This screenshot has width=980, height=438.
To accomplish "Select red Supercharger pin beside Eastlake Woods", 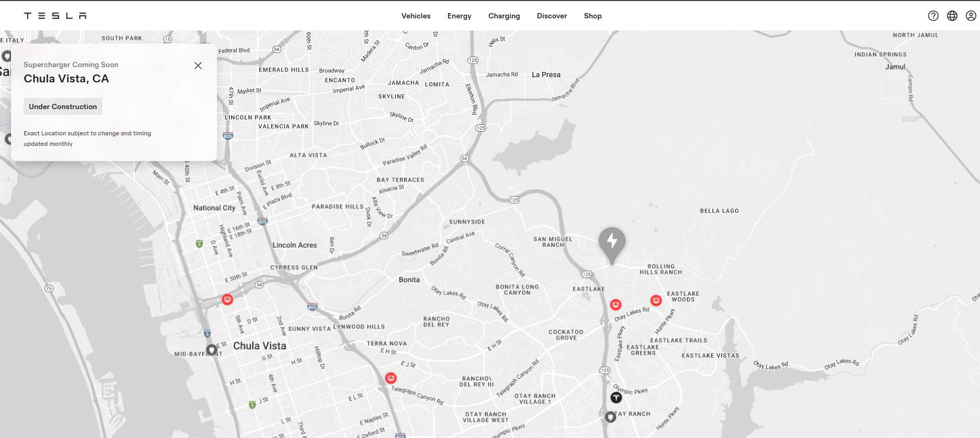I will 656,301.
